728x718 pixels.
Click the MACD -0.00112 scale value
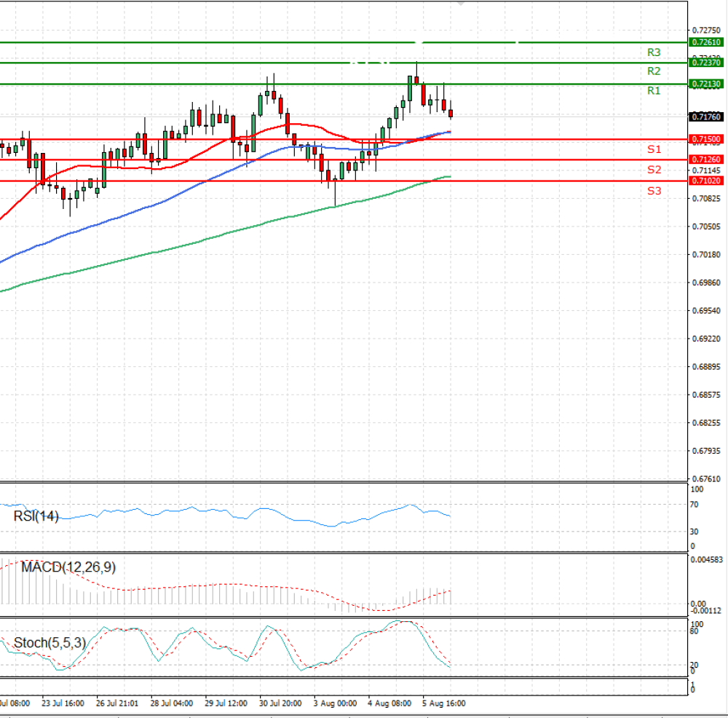click(x=706, y=611)
